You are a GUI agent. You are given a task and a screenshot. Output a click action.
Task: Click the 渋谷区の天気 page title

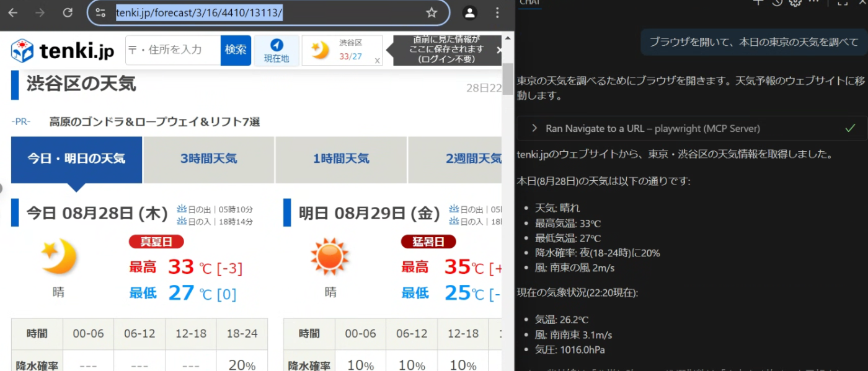click(81, 84)
